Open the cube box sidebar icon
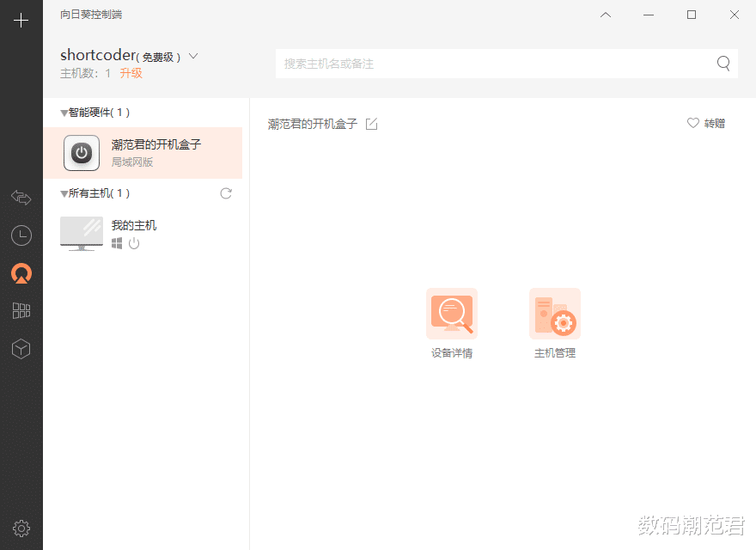756x550 pixels. click(21, 349)
